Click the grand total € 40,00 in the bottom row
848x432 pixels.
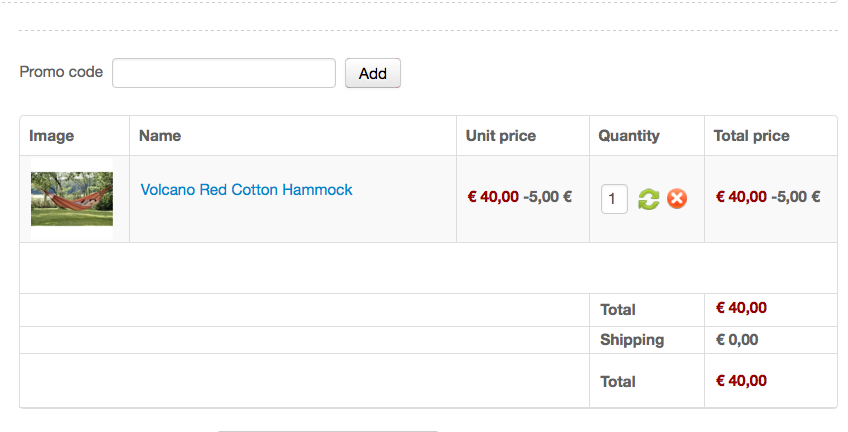tap(741, 381)
